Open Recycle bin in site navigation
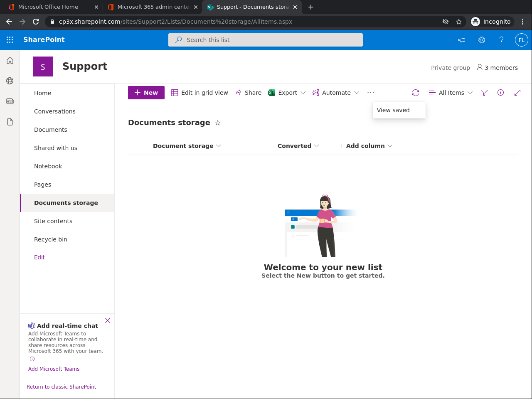Image resolution: width=532 pixels, height=399 pixels. [51, 239]
